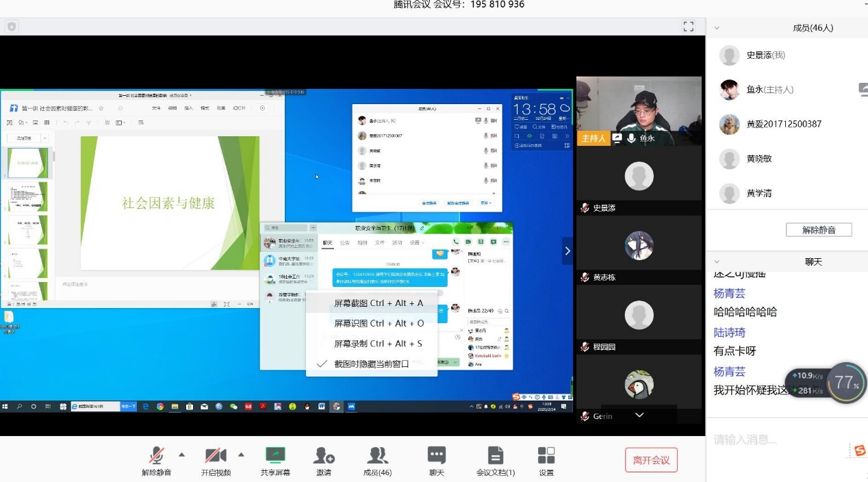Click the Word icon in shared taskbar

321,406
